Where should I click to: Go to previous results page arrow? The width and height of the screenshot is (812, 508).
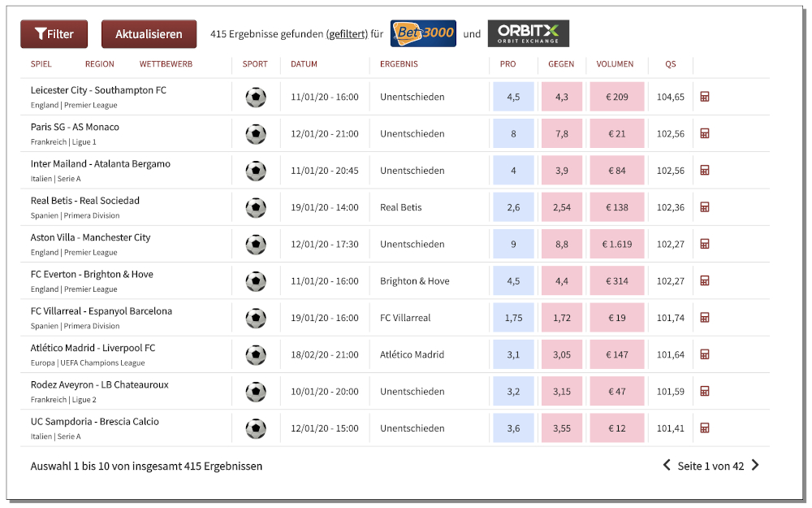[667, 465]
